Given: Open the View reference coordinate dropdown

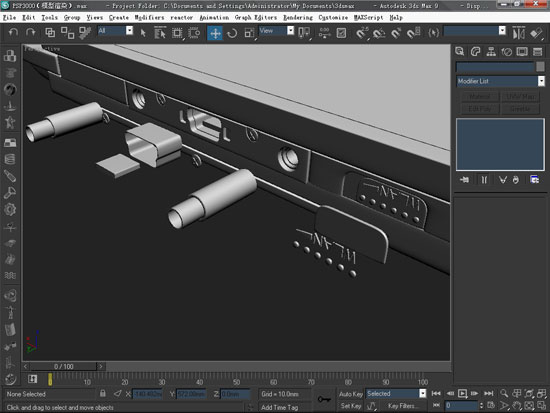Looking at the screenshot, I should click(290, 31).
